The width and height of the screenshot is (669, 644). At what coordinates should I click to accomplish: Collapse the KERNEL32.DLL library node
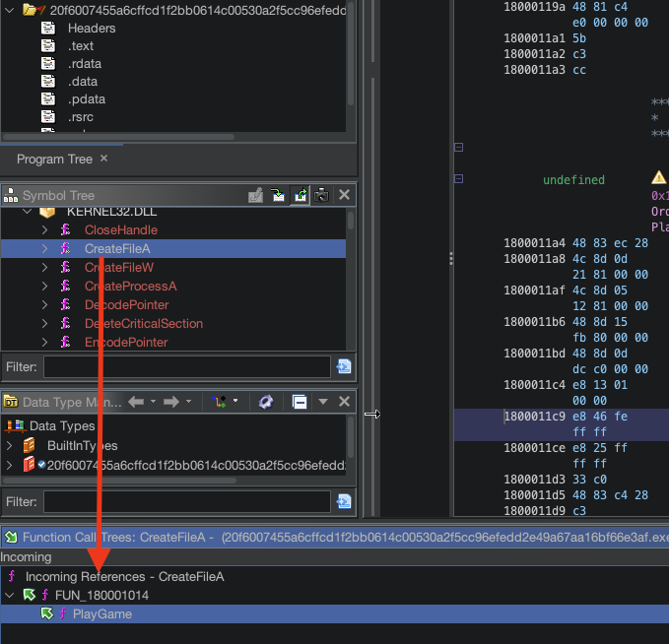28,211
